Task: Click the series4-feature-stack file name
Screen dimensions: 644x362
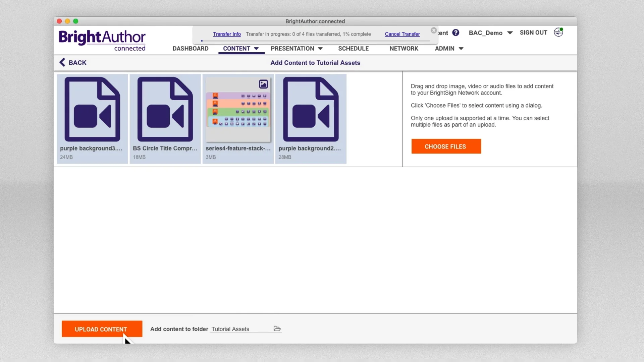Action: (x=238, y=148)
